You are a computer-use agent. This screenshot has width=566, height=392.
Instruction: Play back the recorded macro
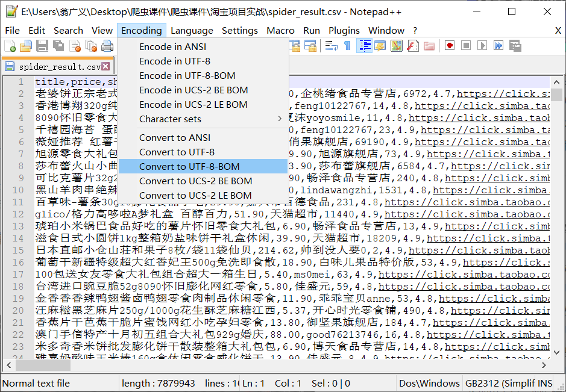[x=482, y=46]
